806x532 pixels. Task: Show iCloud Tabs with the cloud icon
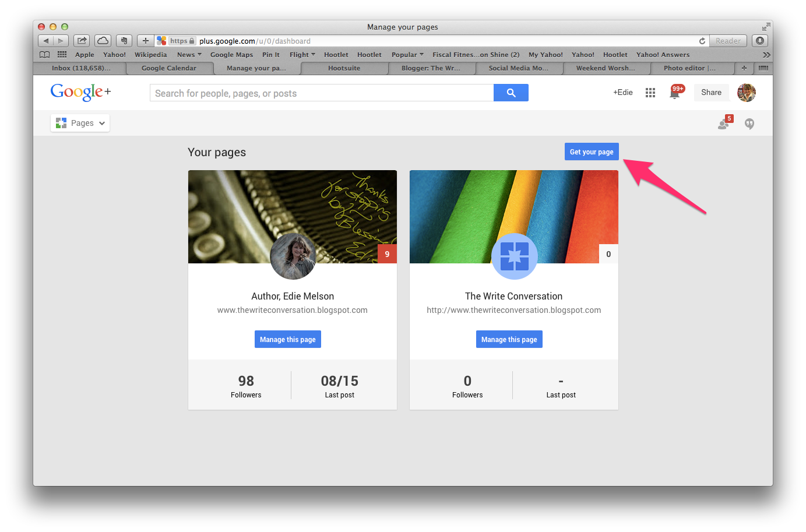pos(103,41)
